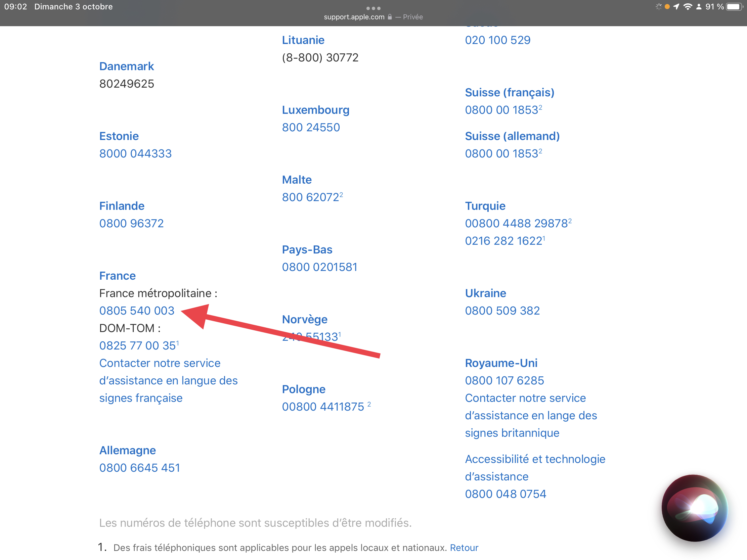Call Allemagne number 0800 6645 451

pyautogui.click(x=139, y=468)
